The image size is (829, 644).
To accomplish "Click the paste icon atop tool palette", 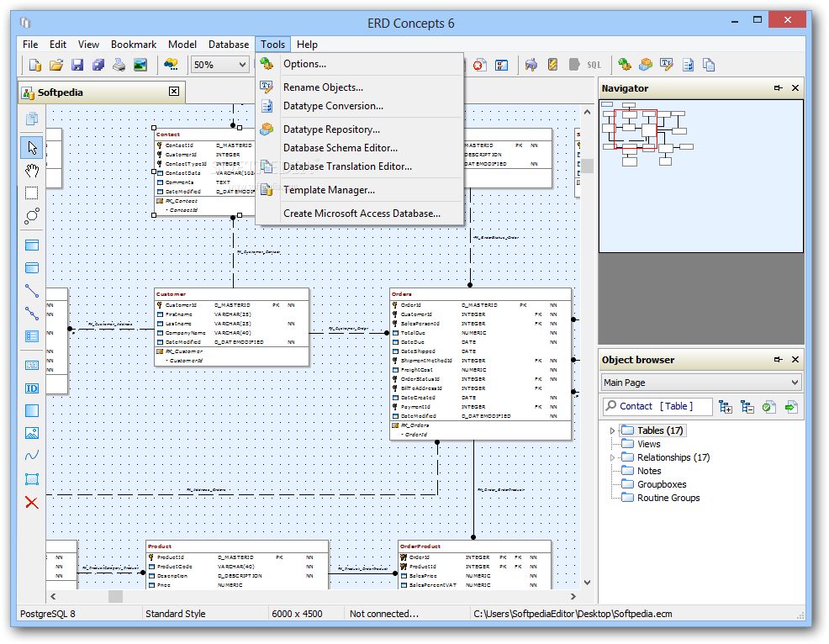I will click(32, 119).
